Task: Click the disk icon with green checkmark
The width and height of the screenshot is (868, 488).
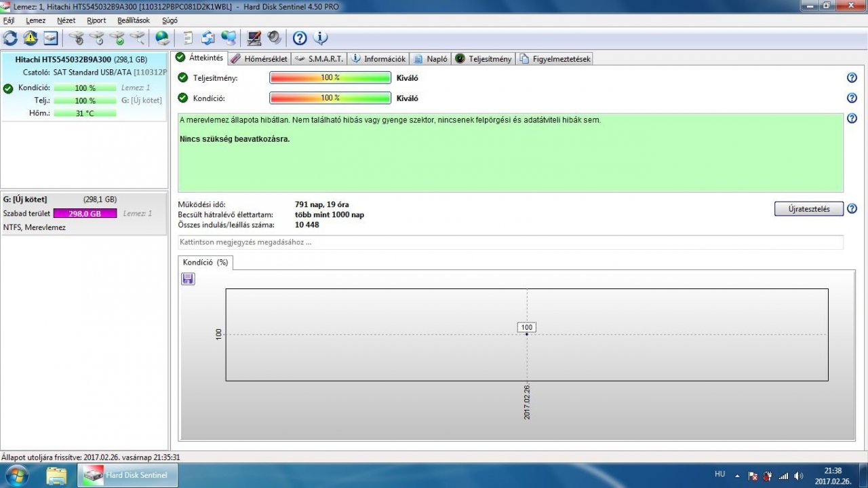Action: (x=117, y=38)
